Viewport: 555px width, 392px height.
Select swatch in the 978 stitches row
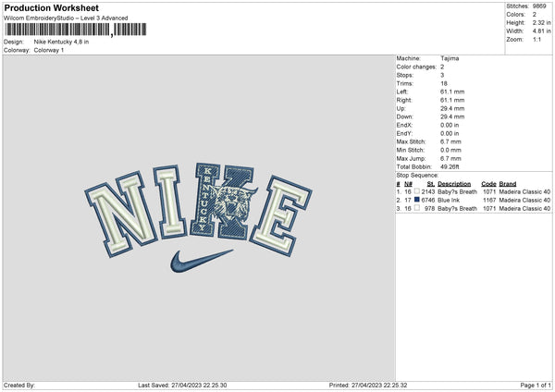[416, 208]
